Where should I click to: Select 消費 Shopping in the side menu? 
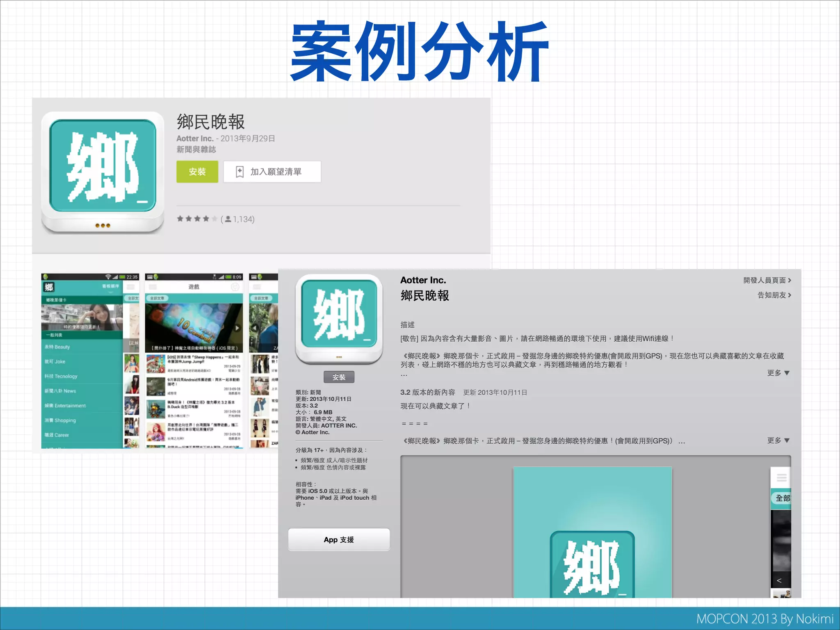[x=82, y=420]
